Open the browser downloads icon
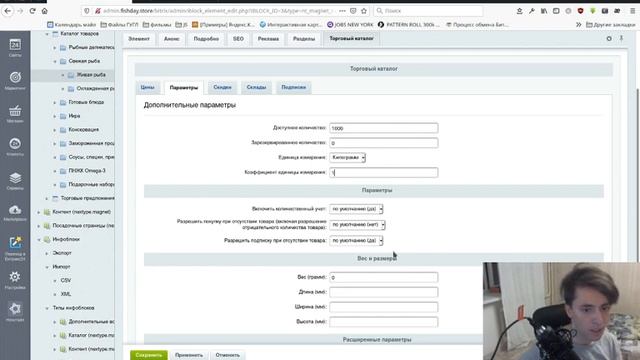The width and height of the screenshot is (640, 360). (x=519, y=11)
